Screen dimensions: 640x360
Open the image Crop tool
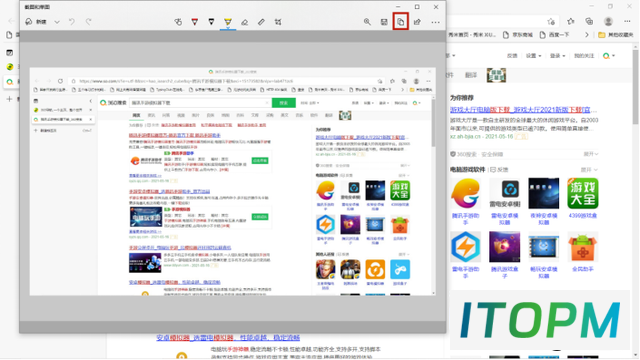pos(278,22)
